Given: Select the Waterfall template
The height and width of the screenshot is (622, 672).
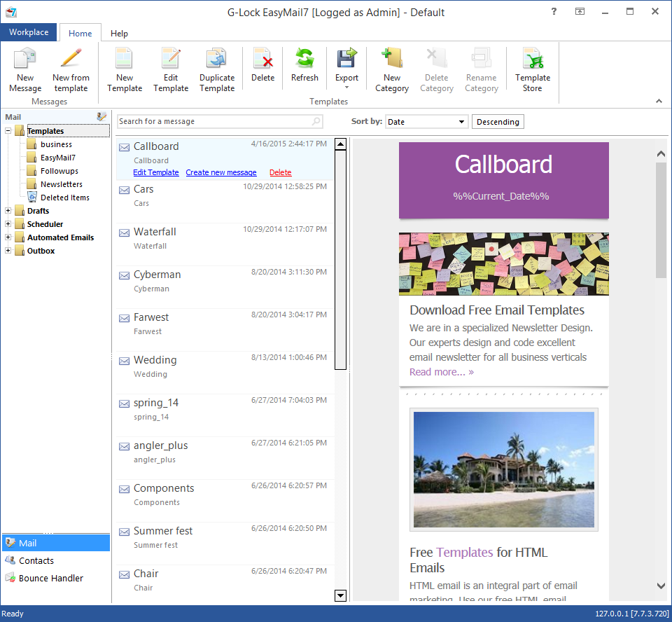Looking at the screenshot, I should (225, 244).
